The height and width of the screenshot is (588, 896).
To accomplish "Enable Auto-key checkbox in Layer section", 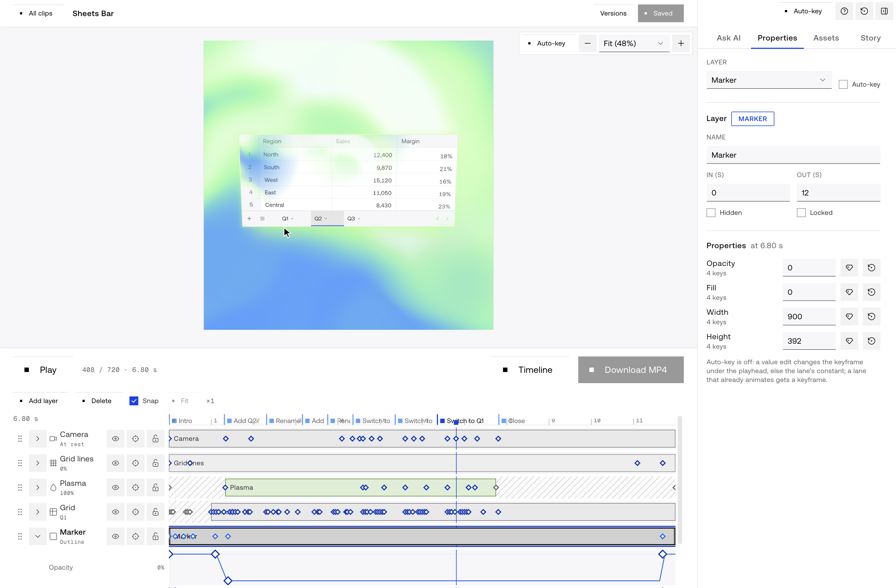I will click(x=843, y=84).
